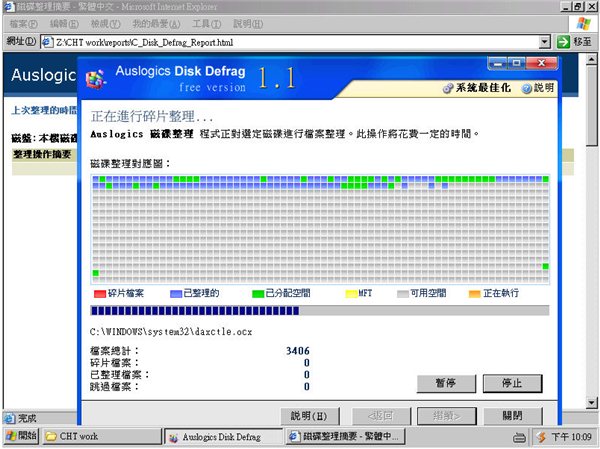Screen dimensions: 600x449
Task: Click the red 碎片檔案 legend swatch
Action: (99, 294)
